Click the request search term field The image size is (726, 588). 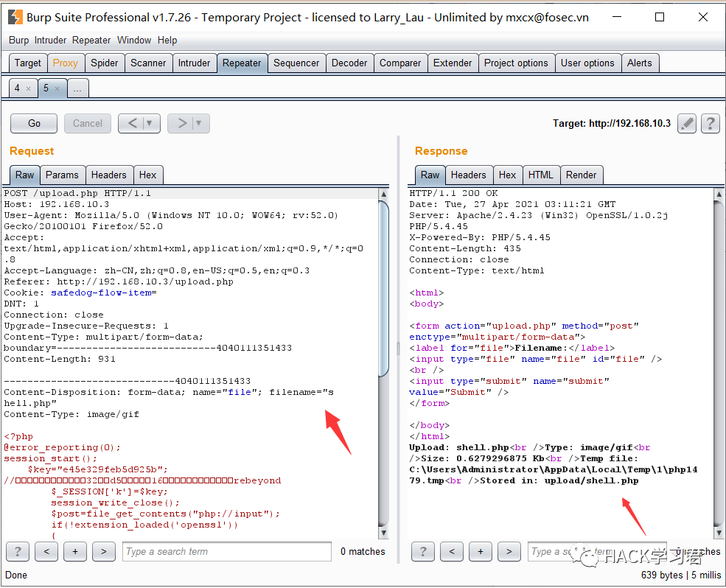(x=227, y=551)
